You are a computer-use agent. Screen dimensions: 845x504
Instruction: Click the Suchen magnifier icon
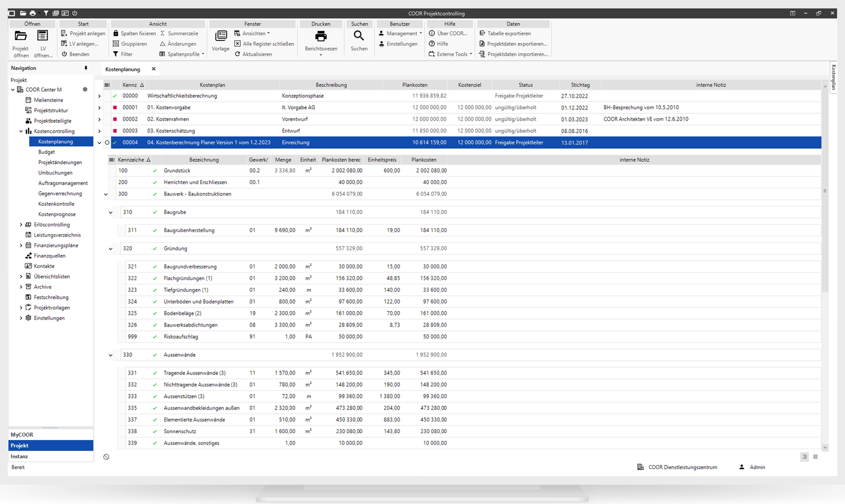point(359,35)
